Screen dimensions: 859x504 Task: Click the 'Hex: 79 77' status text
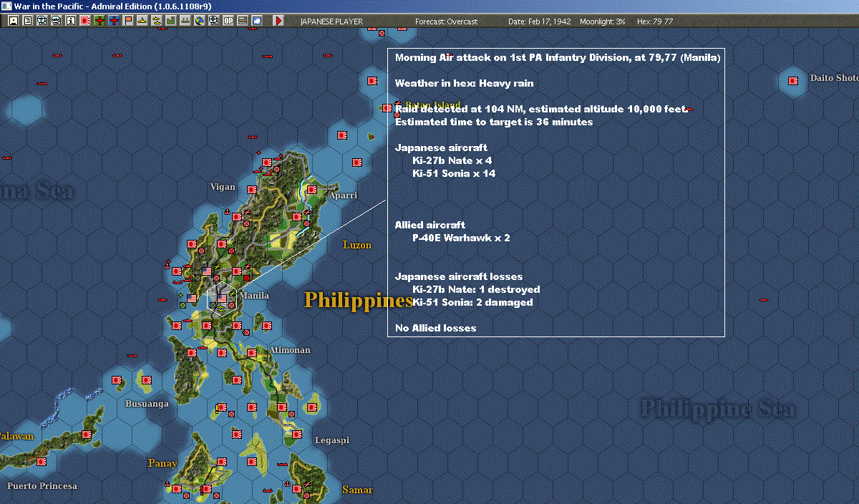pyautogui.click(x=654, y=21)
